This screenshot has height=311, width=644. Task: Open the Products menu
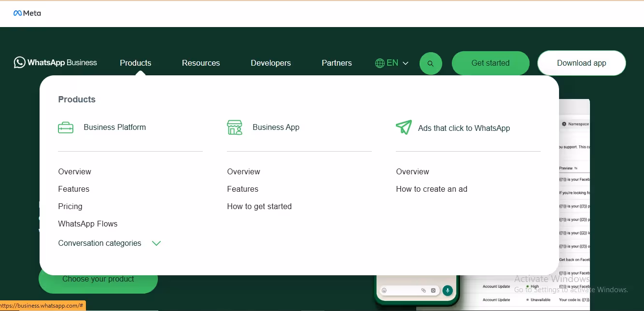click(x=136, y=63)
